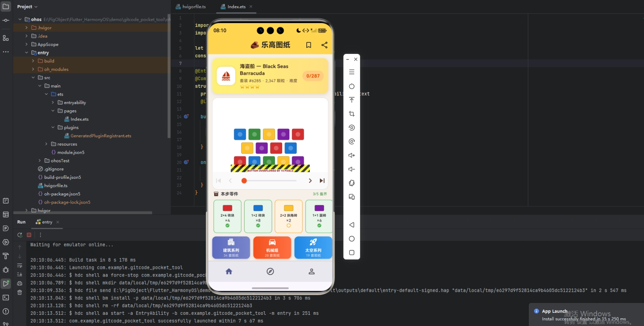The image size is (644, 326).
Task: Toggle soft-wrap in the Run console
Action: click(20, 266)
